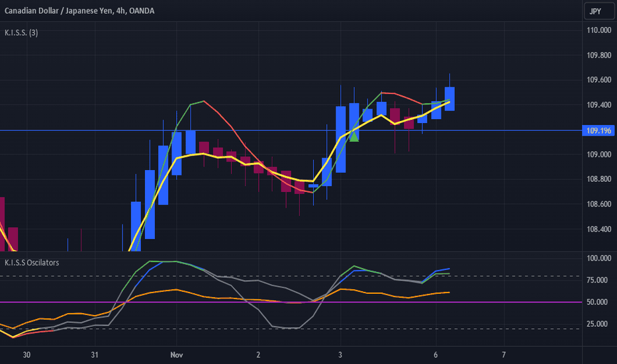This screenshot has height=364, width=617.
Task: Select the Canadian Dollar / Japanese Yen chart title
Action: (79, 11)
